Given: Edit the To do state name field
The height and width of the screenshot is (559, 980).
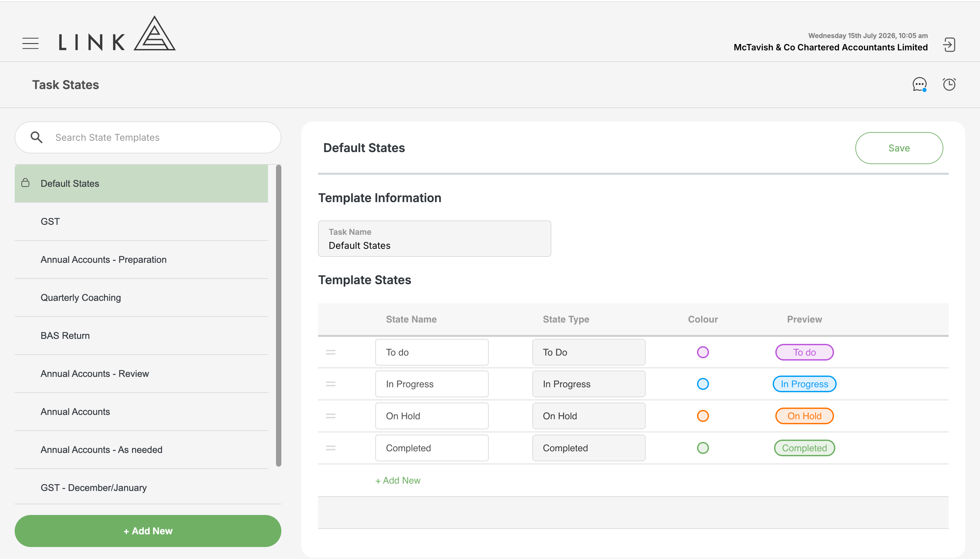Looking at the screenshot, I should coord(432,352).
